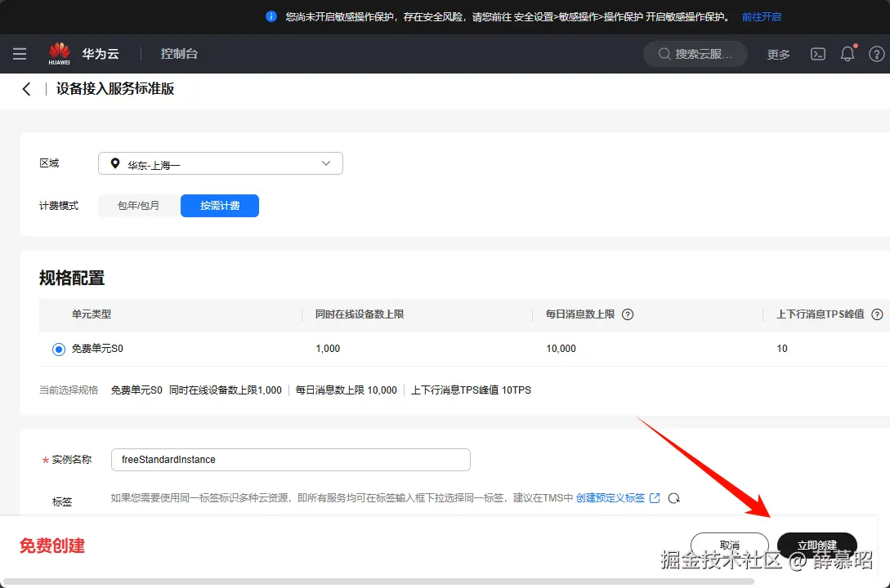
Task: Follow the 前往开启 link
Action: tap(761, 17)
